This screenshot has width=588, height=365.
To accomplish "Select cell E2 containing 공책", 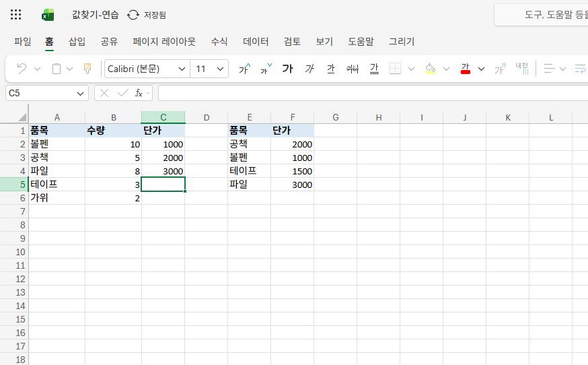I will (x=249, y=144).
